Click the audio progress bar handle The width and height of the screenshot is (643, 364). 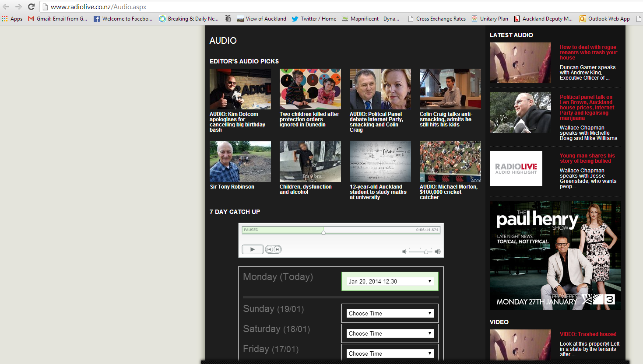click(323, 232)
